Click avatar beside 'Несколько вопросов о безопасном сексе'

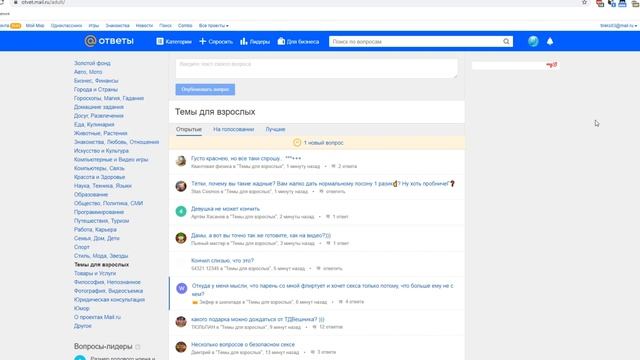point(181,347)
